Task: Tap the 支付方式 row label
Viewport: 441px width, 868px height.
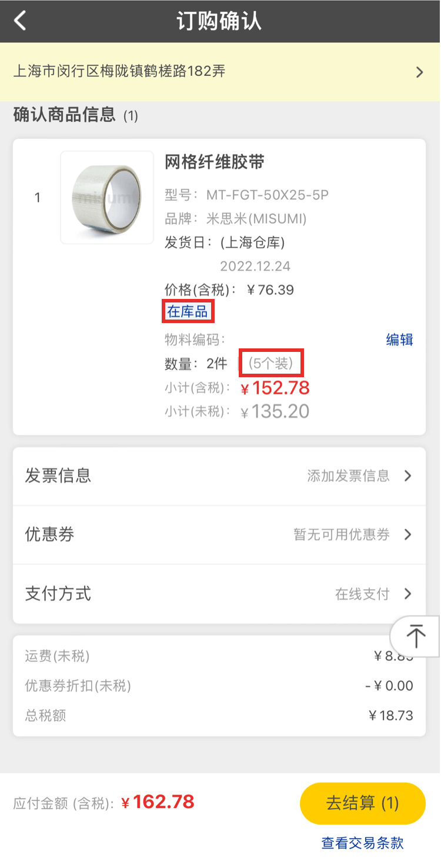Action: click(58, 593)
